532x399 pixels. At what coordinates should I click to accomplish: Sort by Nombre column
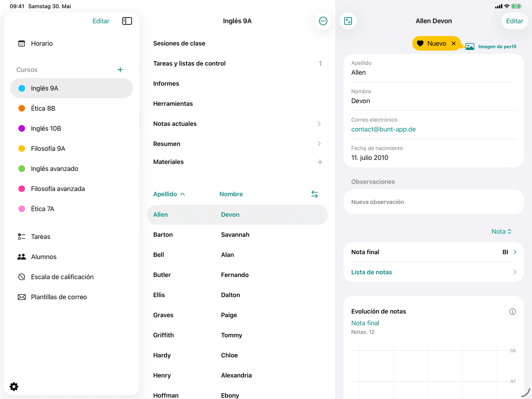pyautogui.click(x=231, y=194)
